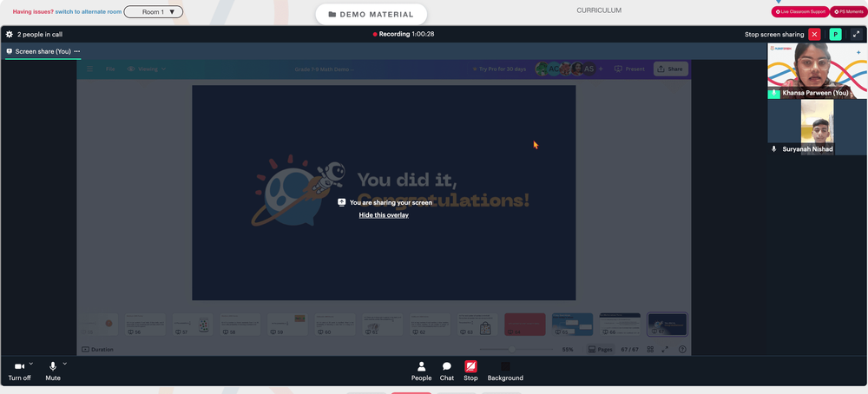Open Screen share tab options menu
868x394 pixels.
point(77,51)
